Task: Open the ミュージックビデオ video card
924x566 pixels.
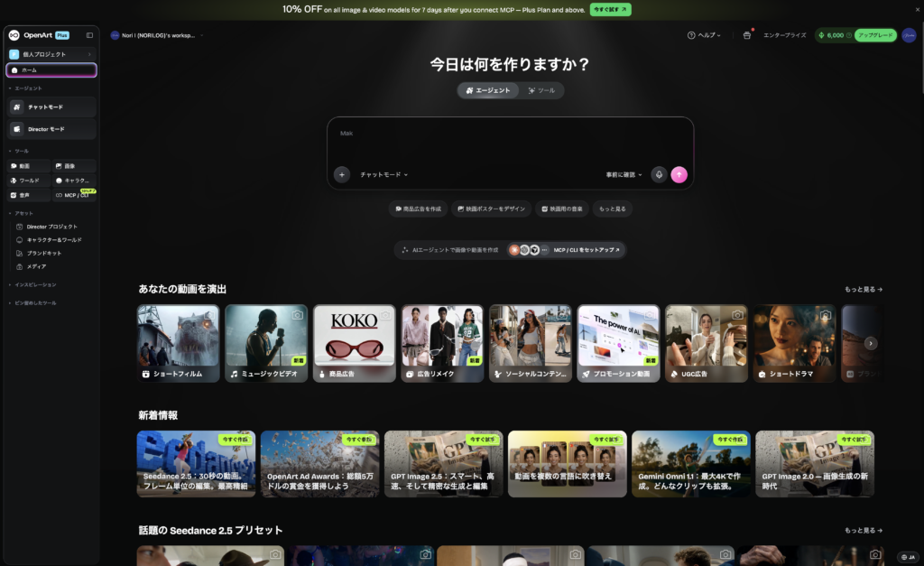Action: pos(266,343)
